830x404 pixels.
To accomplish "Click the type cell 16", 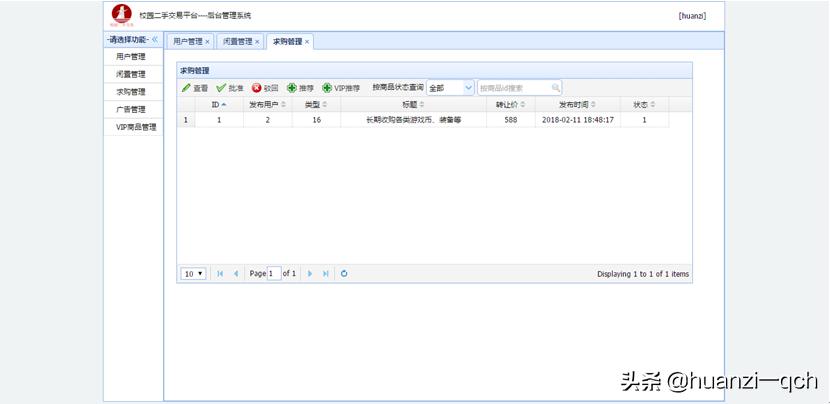I will point(316,120).
